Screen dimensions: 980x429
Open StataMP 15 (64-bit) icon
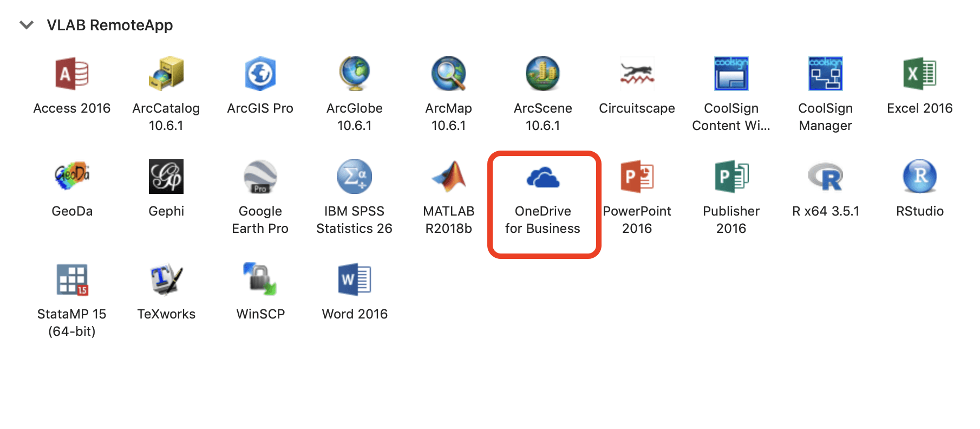pos(72,279)
